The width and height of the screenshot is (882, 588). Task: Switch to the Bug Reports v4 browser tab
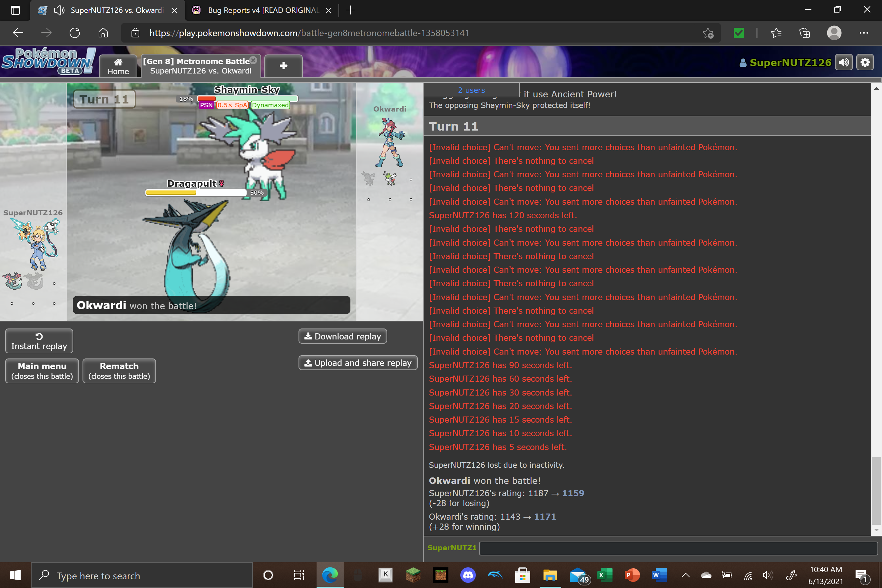point(262,10)
